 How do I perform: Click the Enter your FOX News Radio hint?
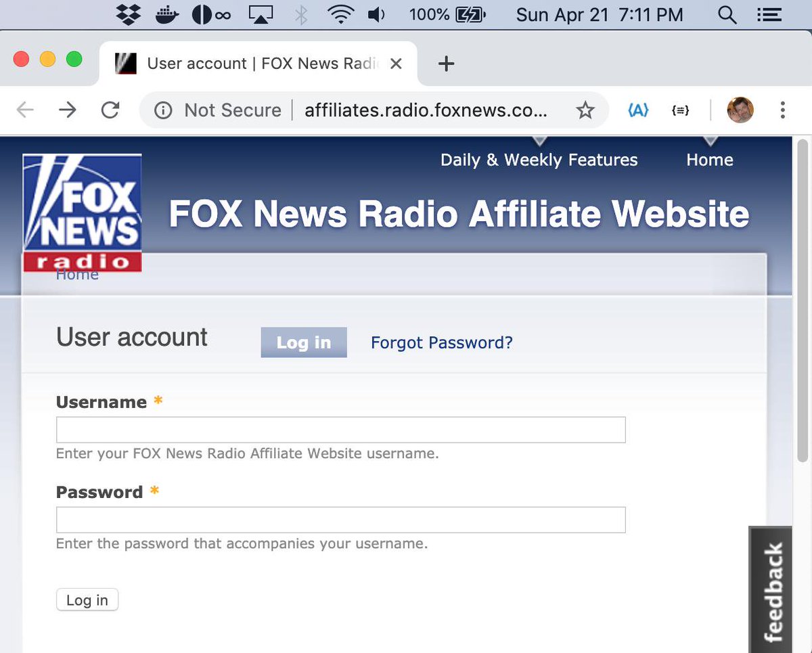[248, 453]
